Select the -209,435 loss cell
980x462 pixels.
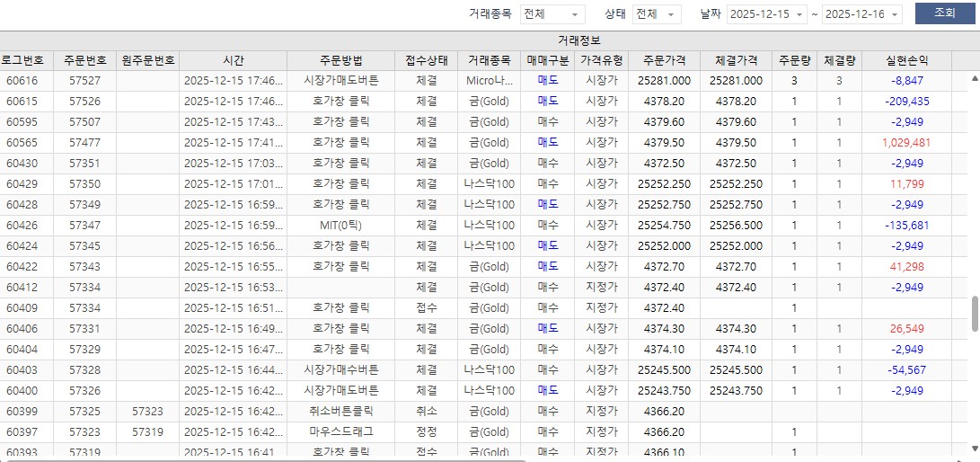(x=907, y=102)
